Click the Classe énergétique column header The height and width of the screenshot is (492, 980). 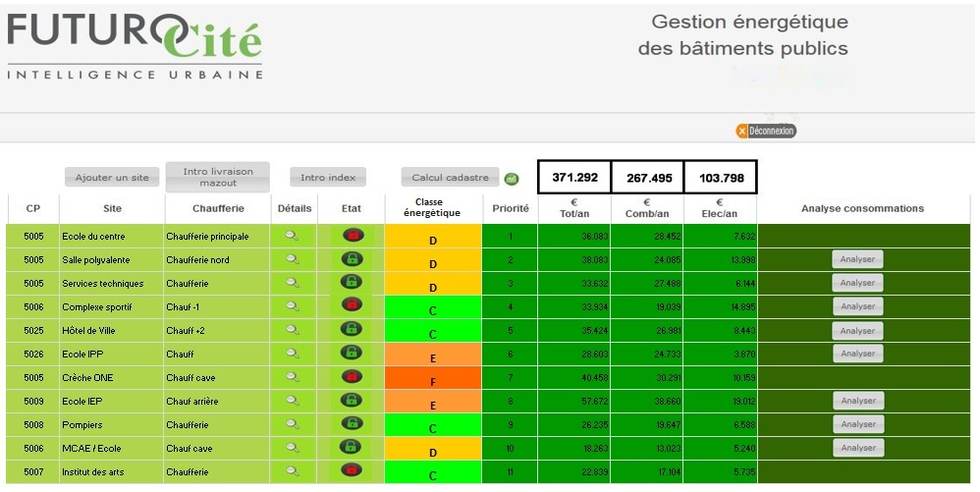pos(432,208)
